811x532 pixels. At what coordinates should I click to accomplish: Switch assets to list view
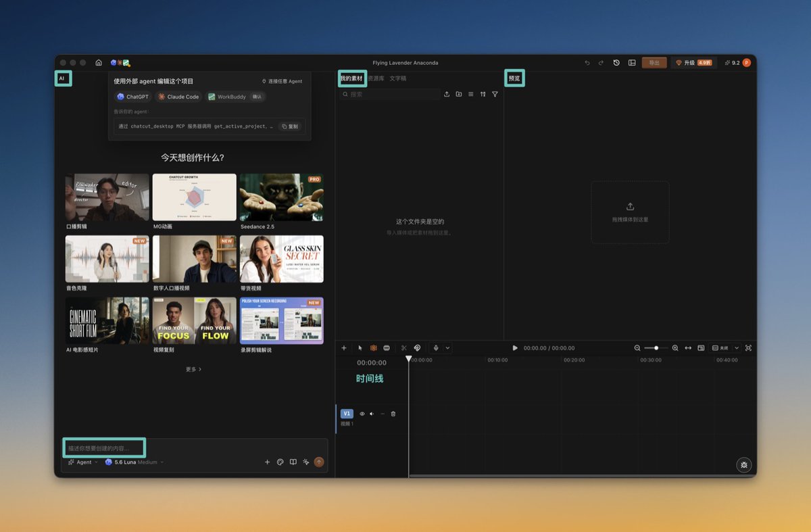[x=471, y=95]
